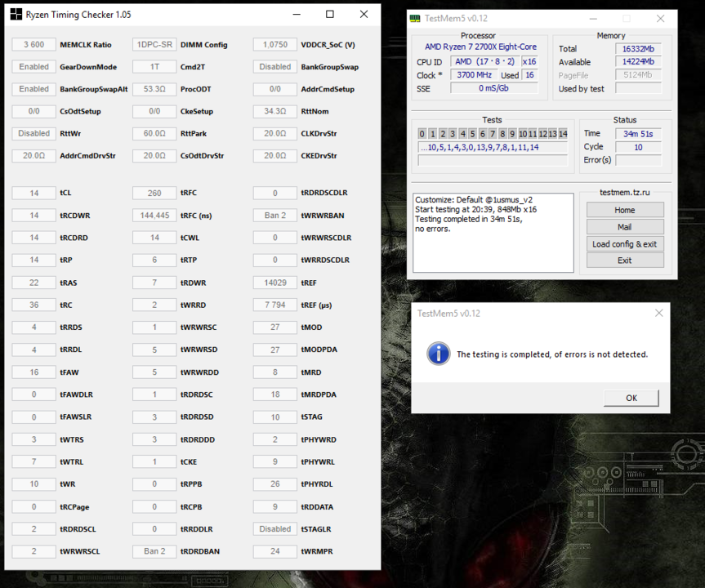The image size is (705, 588).
Task: Click the tWR value 10
Action: coord(34,483)
